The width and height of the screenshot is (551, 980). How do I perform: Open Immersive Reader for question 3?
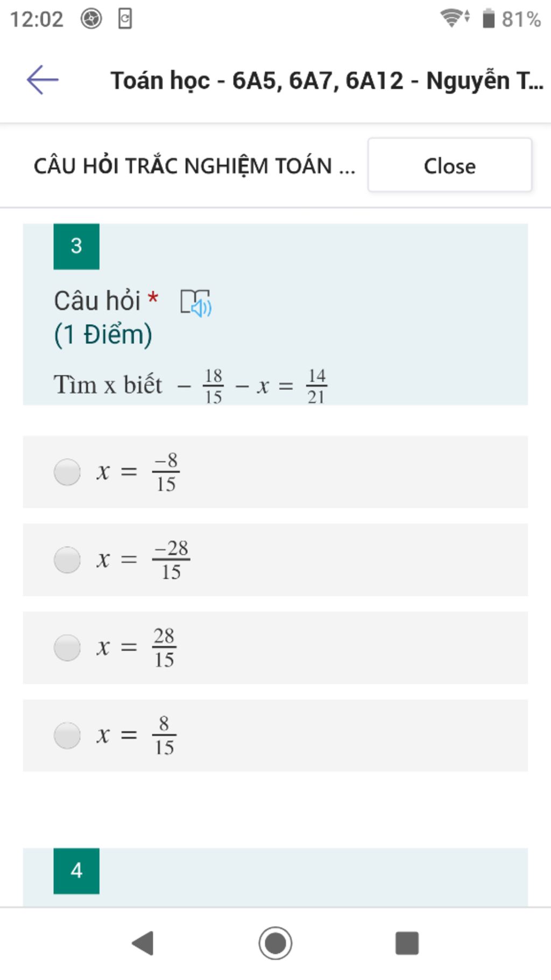point(196,303)
